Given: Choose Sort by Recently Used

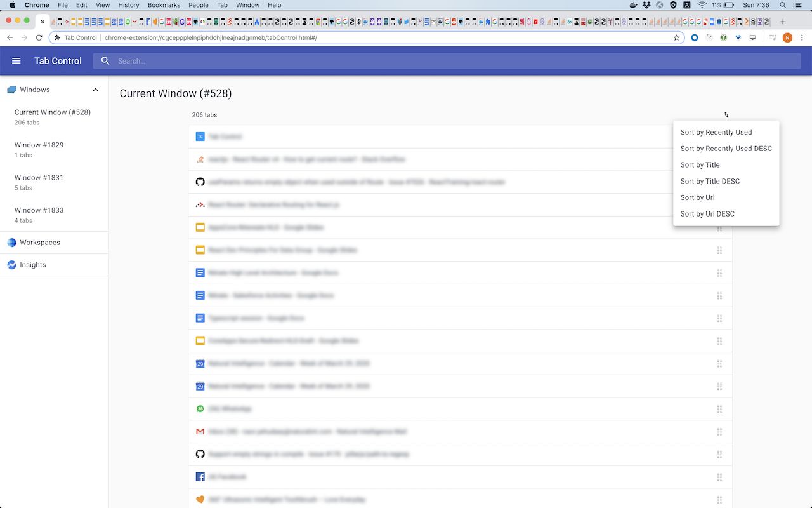Looking at the screenshot, I should coord(726,132).
